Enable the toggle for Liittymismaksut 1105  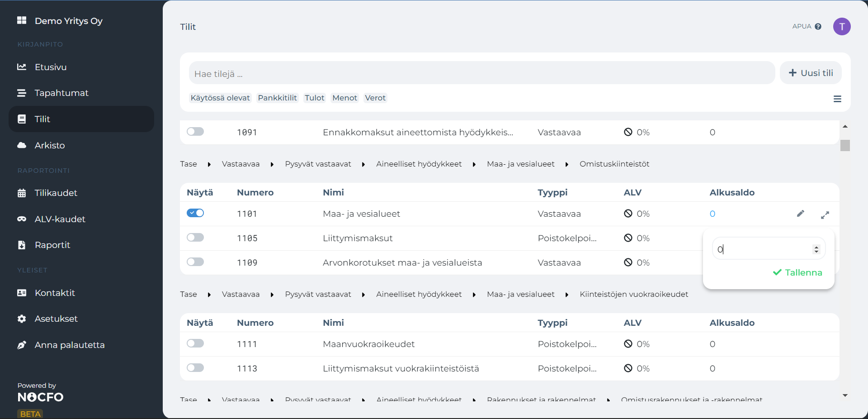tap(195, 238)
